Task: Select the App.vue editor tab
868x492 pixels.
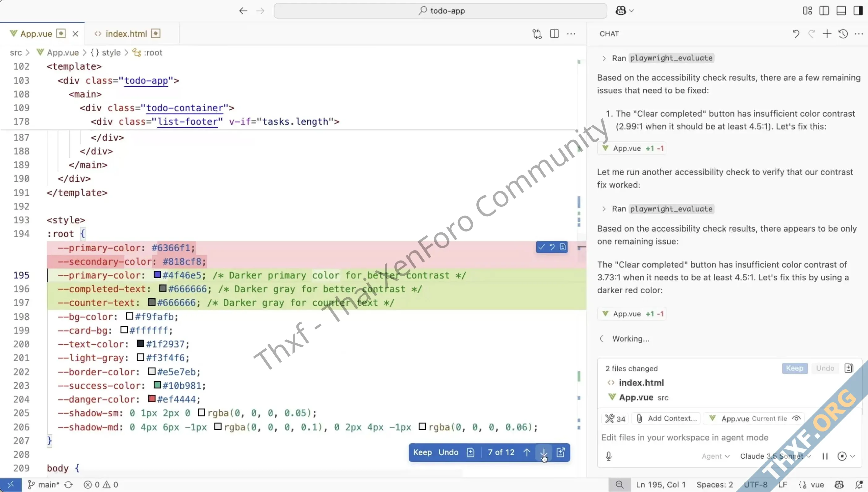Action: (36, 34)
